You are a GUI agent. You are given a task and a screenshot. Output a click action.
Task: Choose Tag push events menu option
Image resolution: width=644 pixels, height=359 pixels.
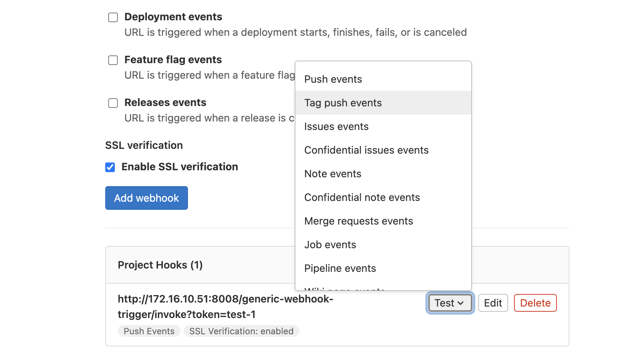click(343, 103)
